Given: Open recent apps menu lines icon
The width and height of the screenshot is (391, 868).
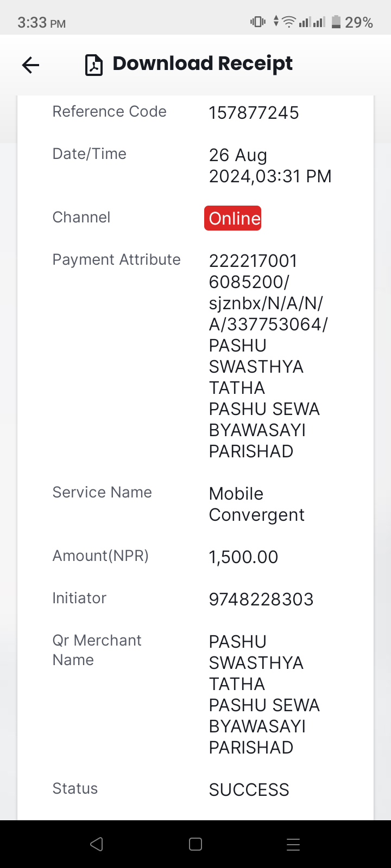Looking at the screenshot, I should [293, 844].
